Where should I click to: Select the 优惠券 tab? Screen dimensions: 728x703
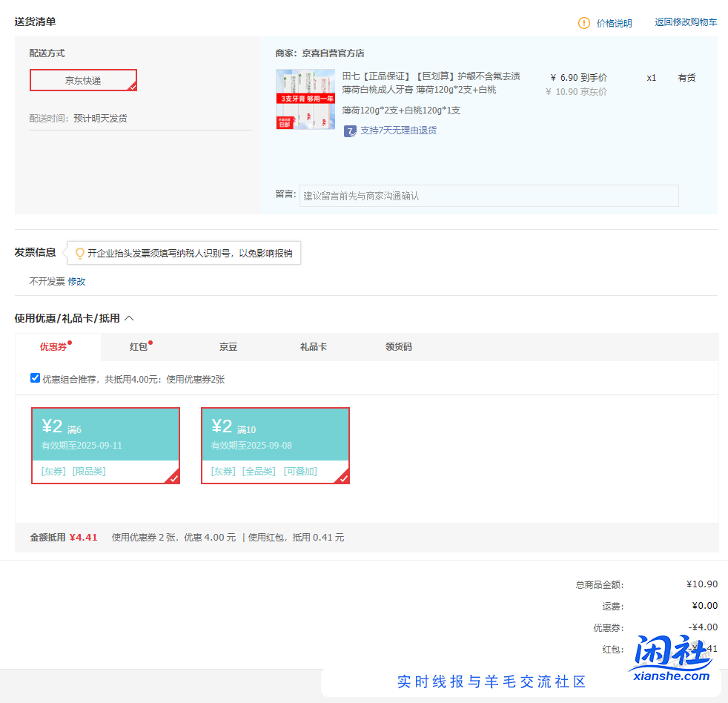pyautogui.click(x=53, y=347)
